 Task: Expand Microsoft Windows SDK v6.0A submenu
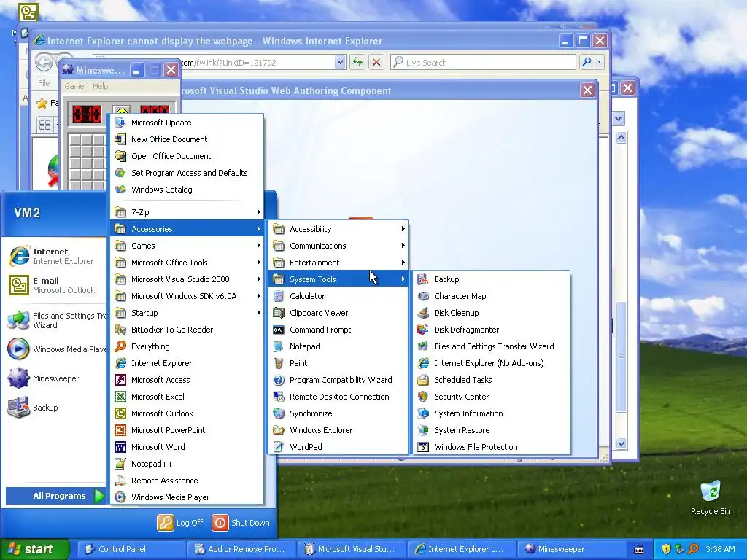[187, 296]
